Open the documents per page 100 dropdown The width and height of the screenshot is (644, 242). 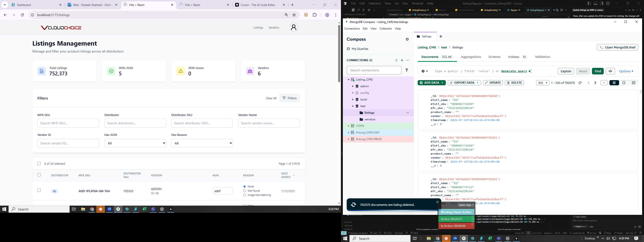point(542,83)
